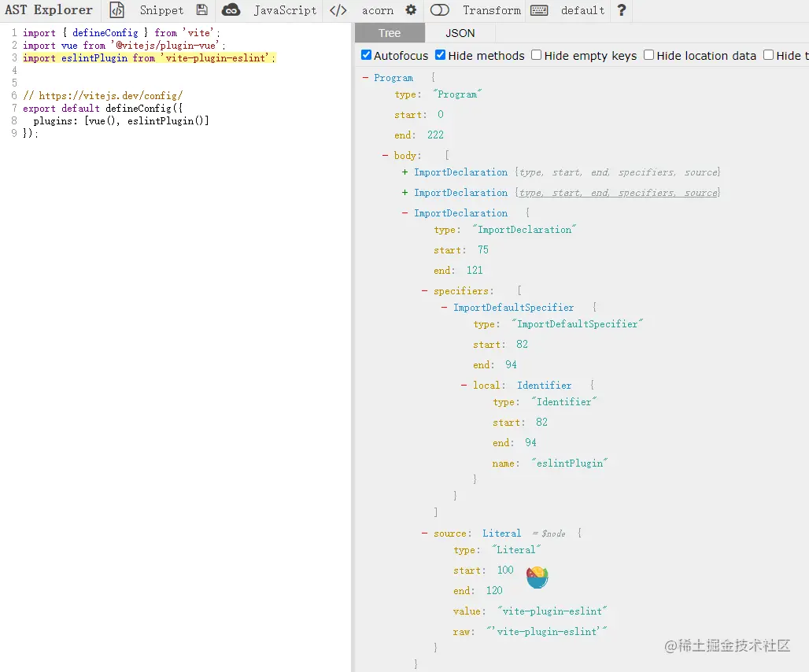The height and width of the screenshot is (672, 809).
Task: Click the Literal node label
Action: pos(501,534)
